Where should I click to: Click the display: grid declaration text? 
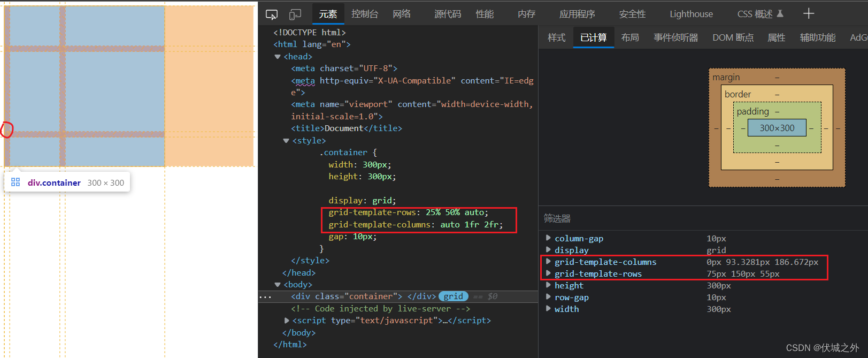[362, 201]
